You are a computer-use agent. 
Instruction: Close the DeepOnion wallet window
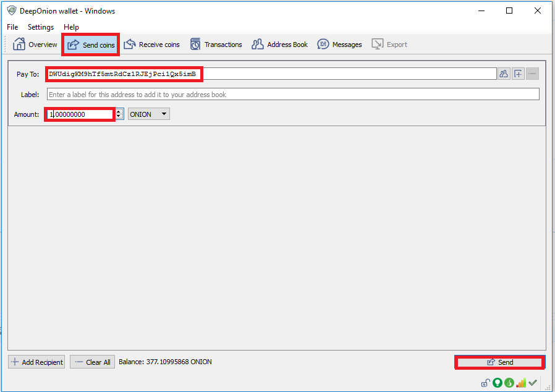click(x=538, y=11)
